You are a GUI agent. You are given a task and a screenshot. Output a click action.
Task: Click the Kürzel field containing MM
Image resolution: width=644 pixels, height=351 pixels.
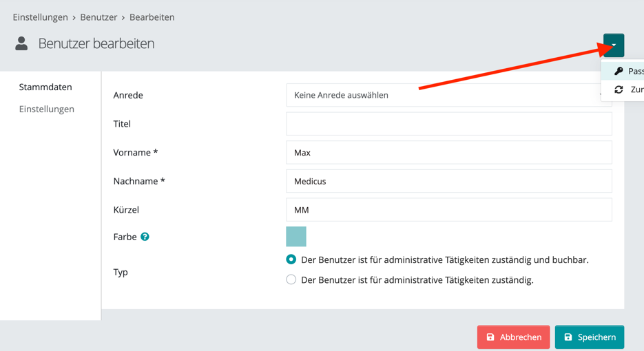(x=449, y=210)
